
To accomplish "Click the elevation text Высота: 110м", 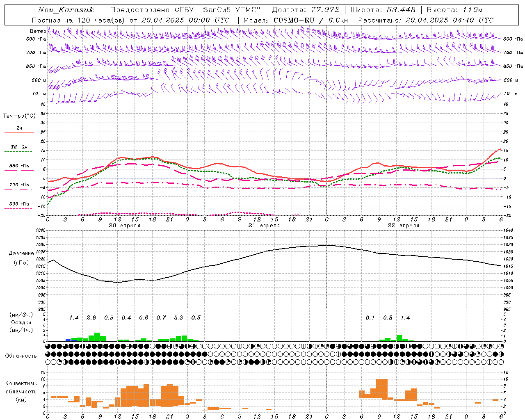I will 454,10.
